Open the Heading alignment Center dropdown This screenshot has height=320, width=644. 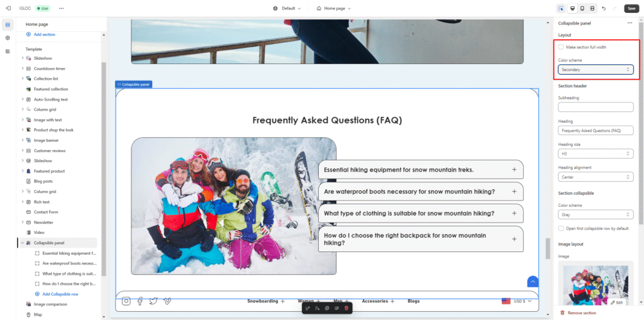pos(595,177)
